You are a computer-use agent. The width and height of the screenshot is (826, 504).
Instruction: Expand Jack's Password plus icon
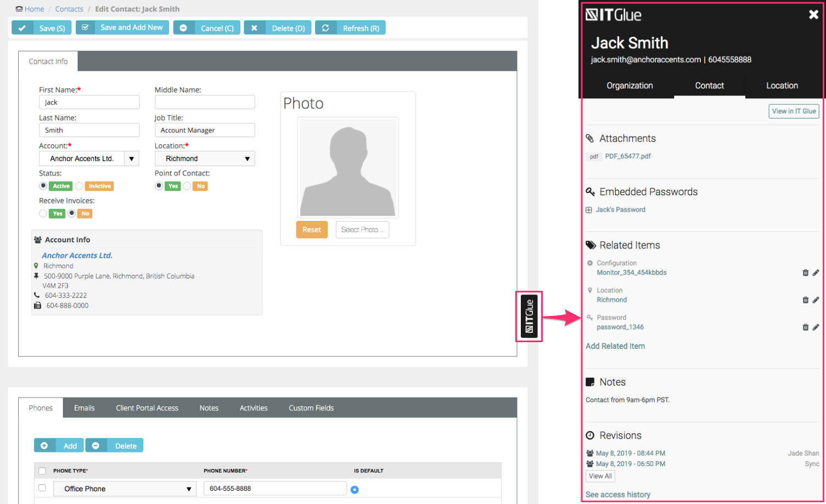click(x=589, y=210)
